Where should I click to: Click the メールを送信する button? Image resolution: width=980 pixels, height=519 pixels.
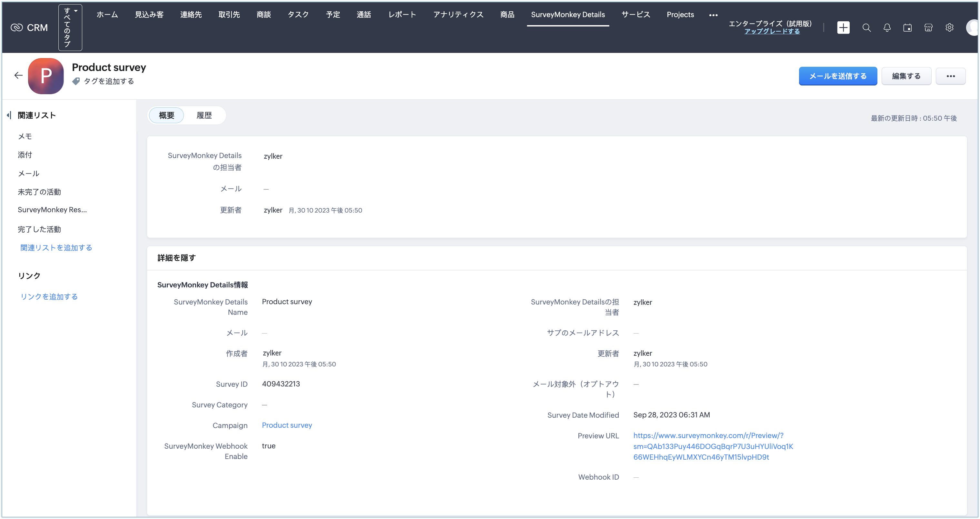point(838,76)
